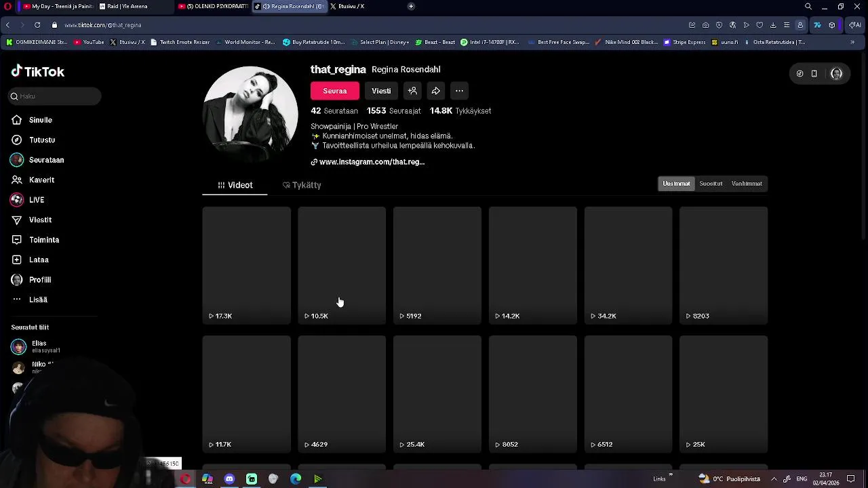
Task: Focus the Haku search field
Action: (55, 96)
